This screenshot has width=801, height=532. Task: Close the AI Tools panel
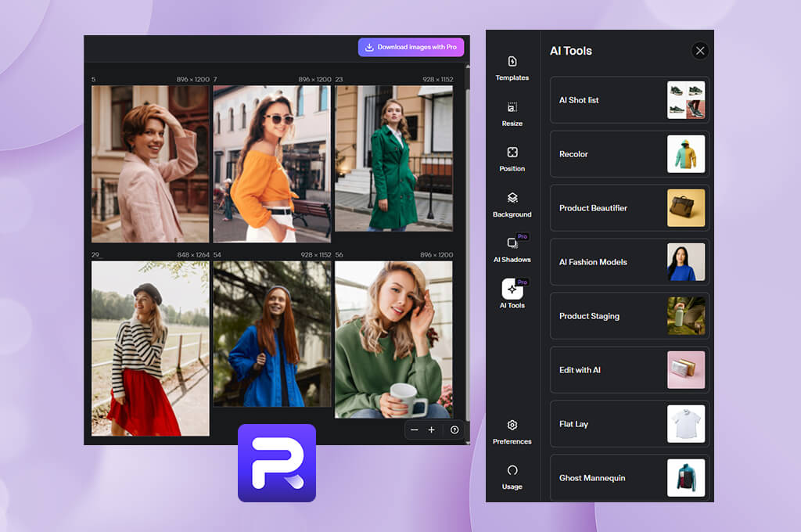click(x=700, y=51)
